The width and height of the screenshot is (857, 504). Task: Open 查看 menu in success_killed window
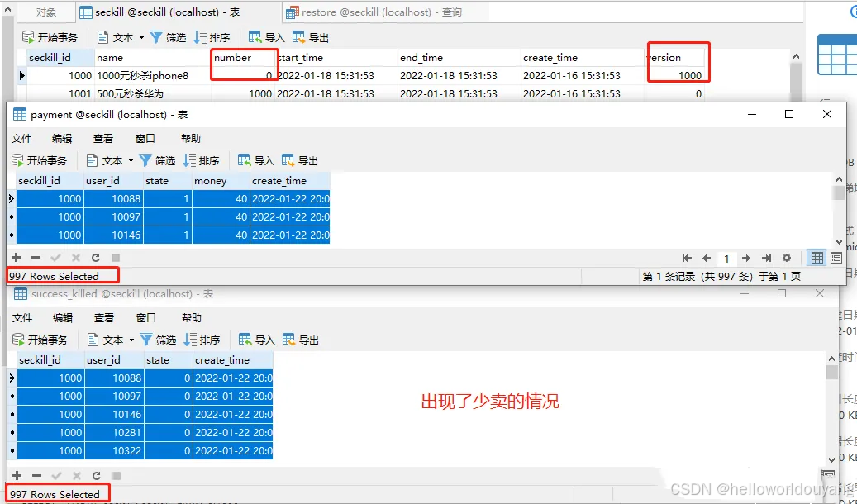click(x=104, y=317)
